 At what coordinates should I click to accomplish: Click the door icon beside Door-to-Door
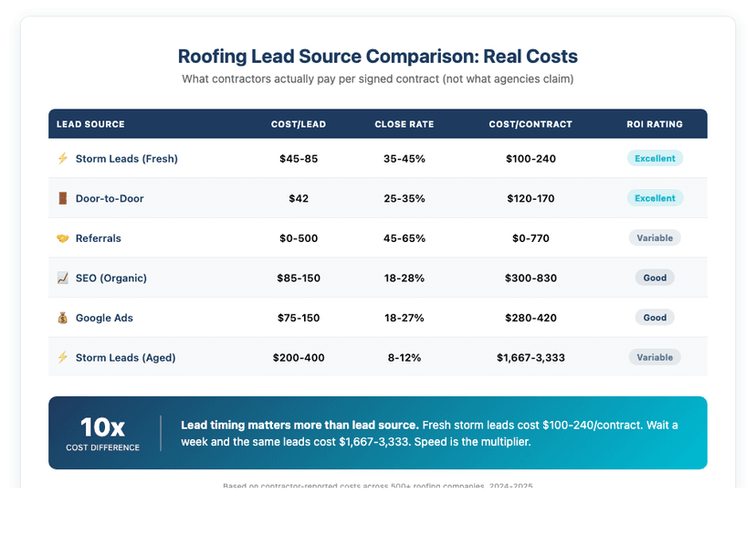tap(63, 198)
